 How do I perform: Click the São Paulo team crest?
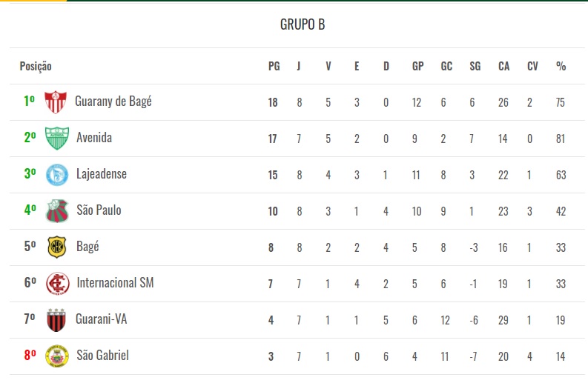56,210
